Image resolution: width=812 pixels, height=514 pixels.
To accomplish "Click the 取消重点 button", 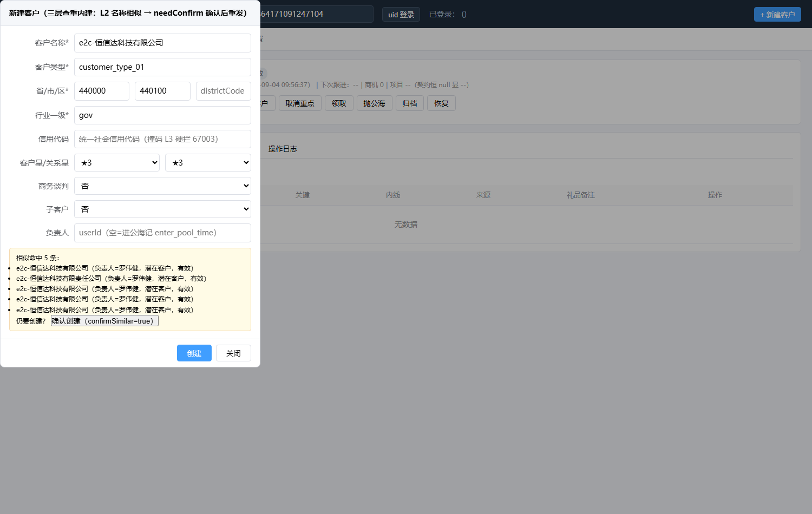I will [300, 103].
